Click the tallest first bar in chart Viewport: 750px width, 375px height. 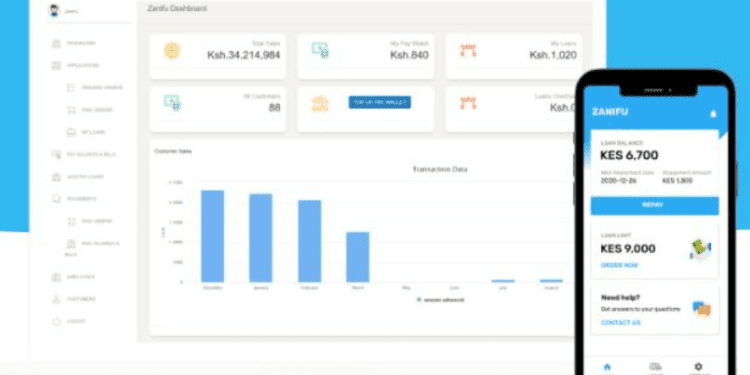point(212,236)
